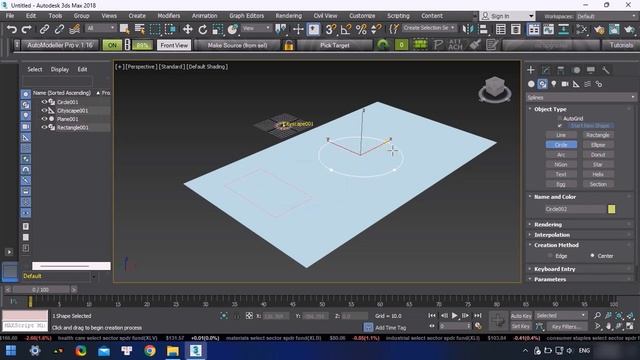Click the Ellipse shape button
The height and width of the screenshot is (360, 640).
pos(598,145)
